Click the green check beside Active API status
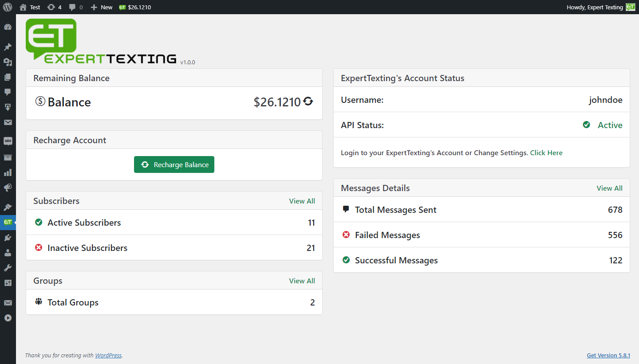639x364 pixels. [587, 125]
